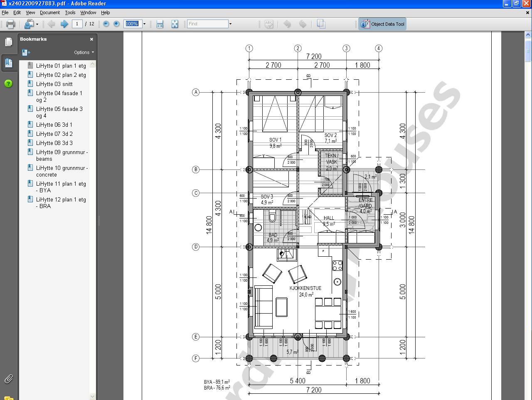Open the Attachments paperclip icon
The height and width of the screenshot is (400, 532).
9,378
